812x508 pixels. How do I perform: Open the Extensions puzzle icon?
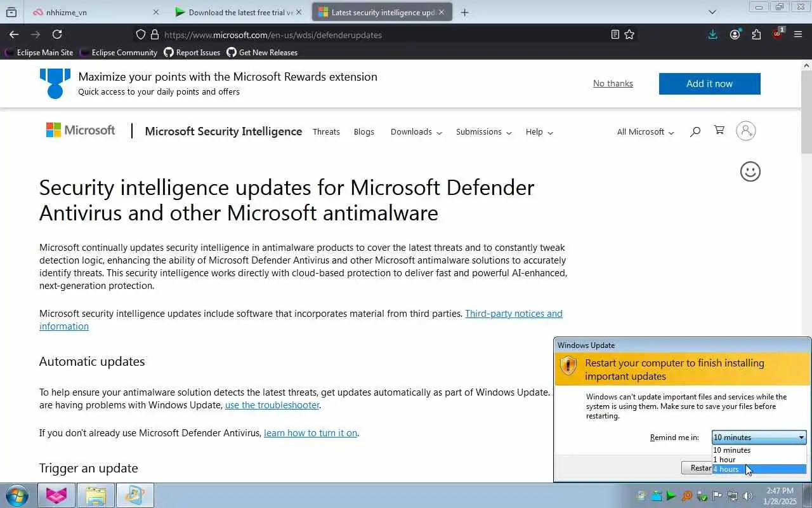coord(756,35)
